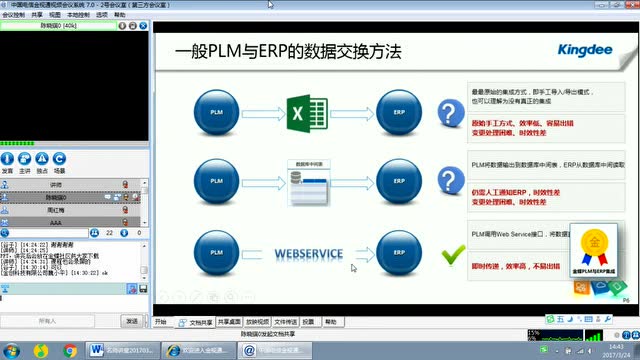Open the Internet Explorer taskbar button
640x360 pixels.
pos(199,351)
